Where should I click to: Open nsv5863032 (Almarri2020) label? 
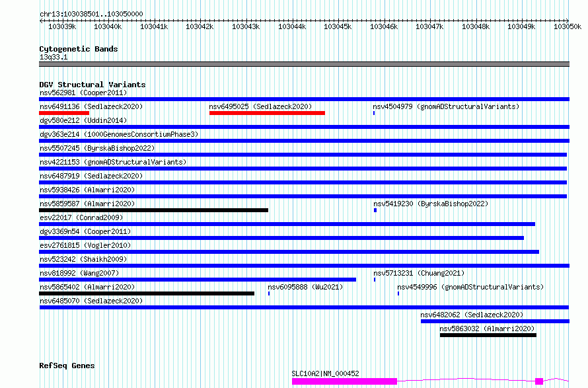[487, 329]
